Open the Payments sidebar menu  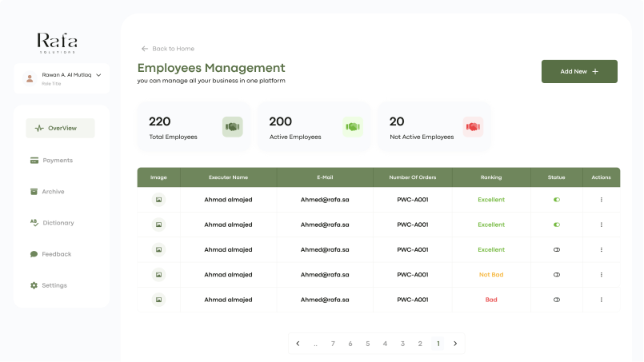point(57,161)
